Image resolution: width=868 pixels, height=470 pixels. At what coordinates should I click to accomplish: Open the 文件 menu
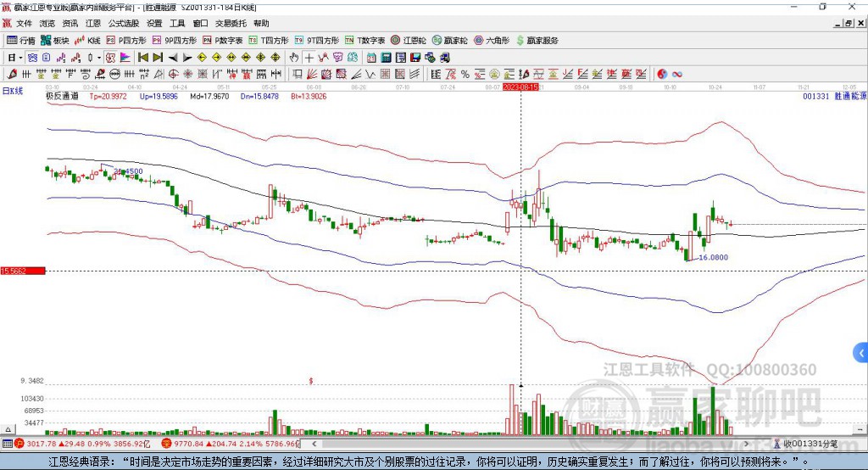(x=24, y=23)
